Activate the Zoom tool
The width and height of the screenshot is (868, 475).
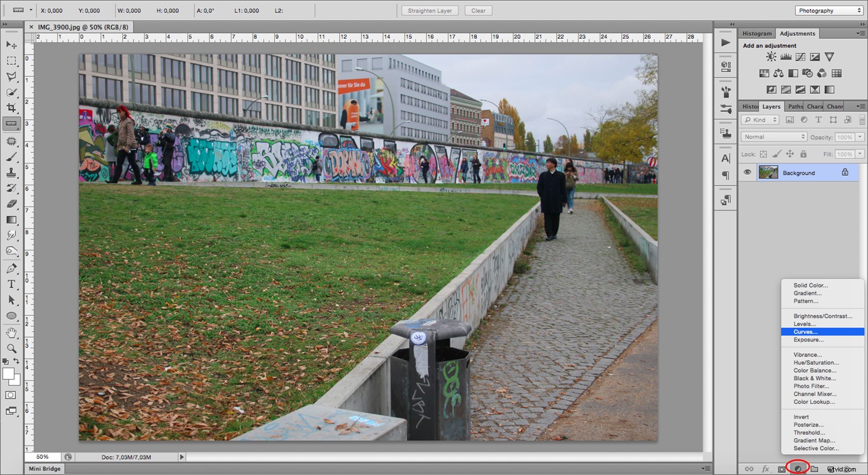[x=12, y=348]
